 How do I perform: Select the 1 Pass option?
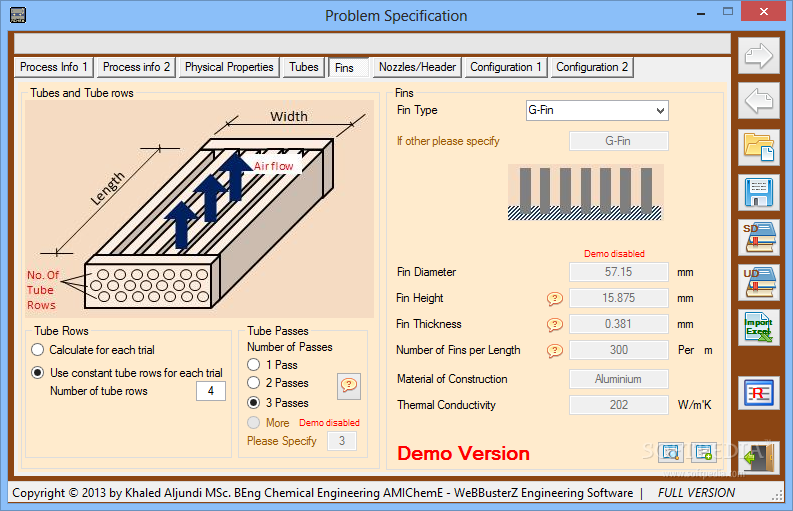[253, 365]
